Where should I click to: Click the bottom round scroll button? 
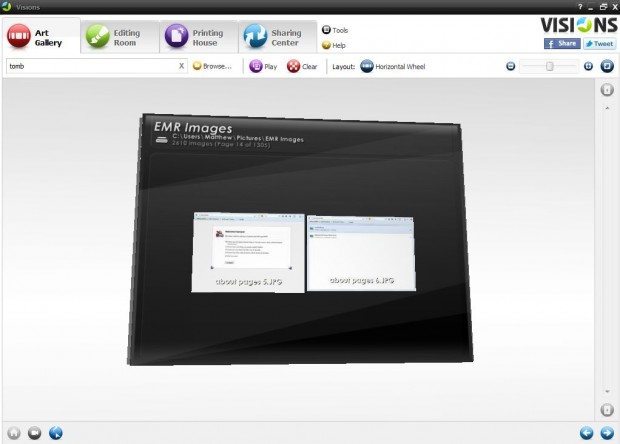point(607,409)
